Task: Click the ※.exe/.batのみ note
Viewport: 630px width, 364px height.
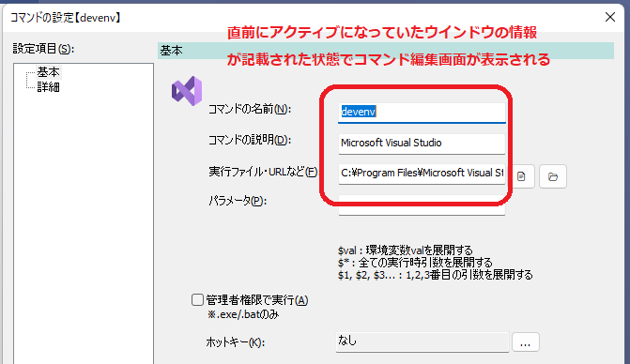Action: click(242, 314)
